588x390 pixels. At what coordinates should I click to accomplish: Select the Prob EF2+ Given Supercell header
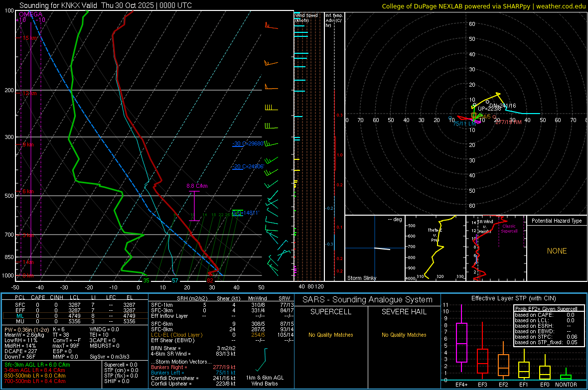tap(546, 309)
